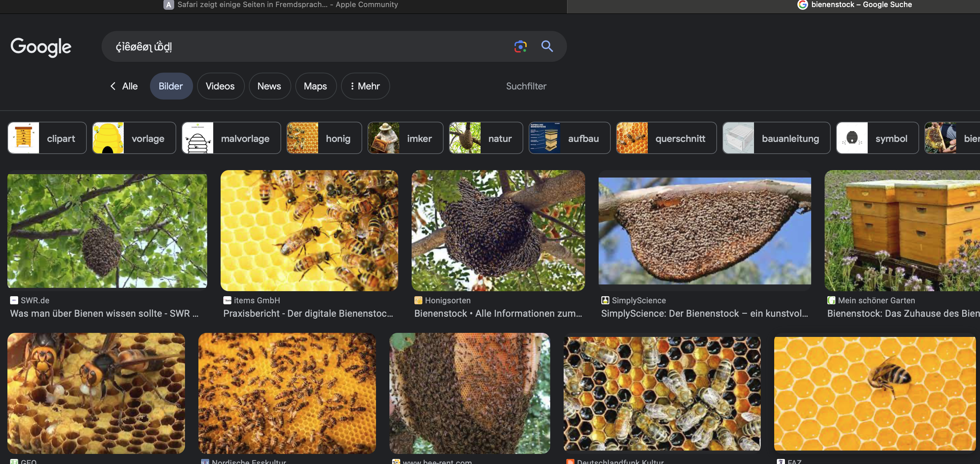Select the clipart filter chip
The image size is (980, 464).
click(x=47, y=138)
